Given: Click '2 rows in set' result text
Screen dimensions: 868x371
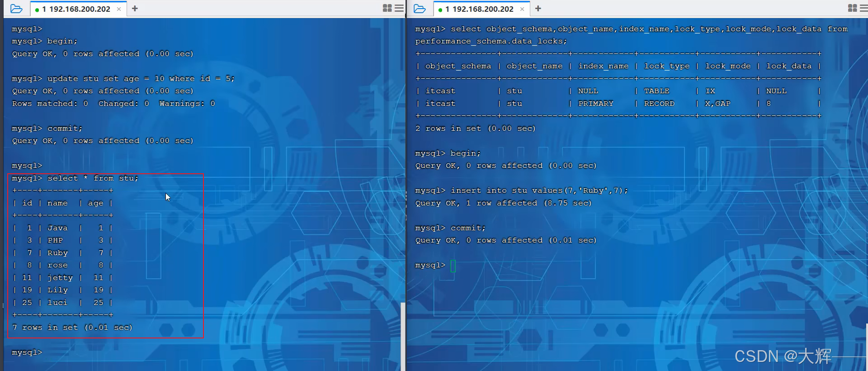Looking at the screenshot, I should [x=475, y=128].
